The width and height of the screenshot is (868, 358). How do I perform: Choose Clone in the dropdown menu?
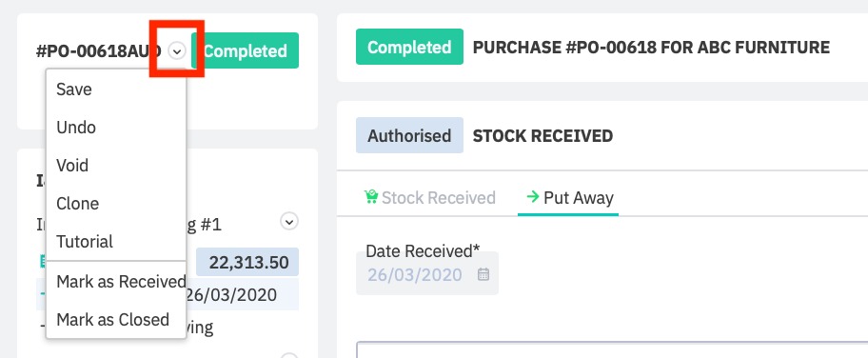(116, 204)
